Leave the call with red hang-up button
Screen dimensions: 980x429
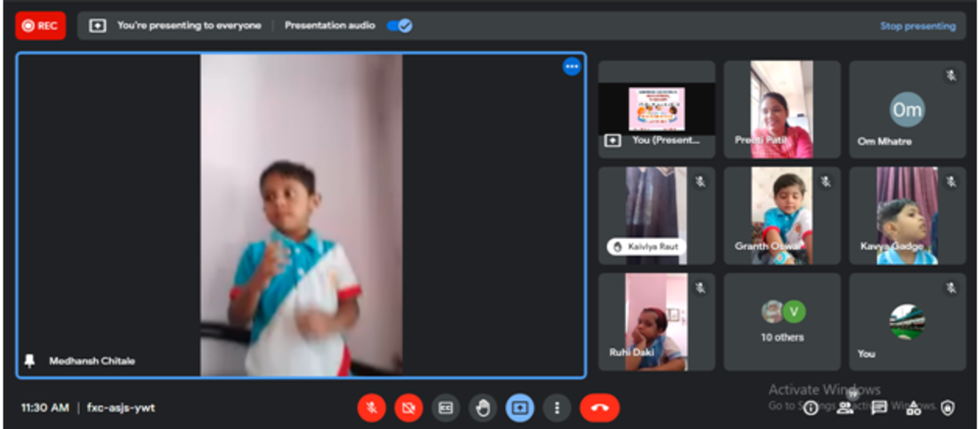(x=599, y=407)
